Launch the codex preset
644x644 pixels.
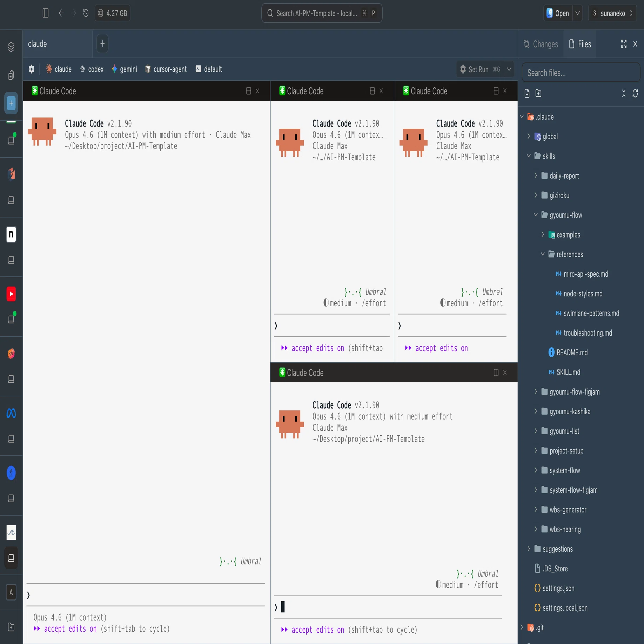click(92, 69)
